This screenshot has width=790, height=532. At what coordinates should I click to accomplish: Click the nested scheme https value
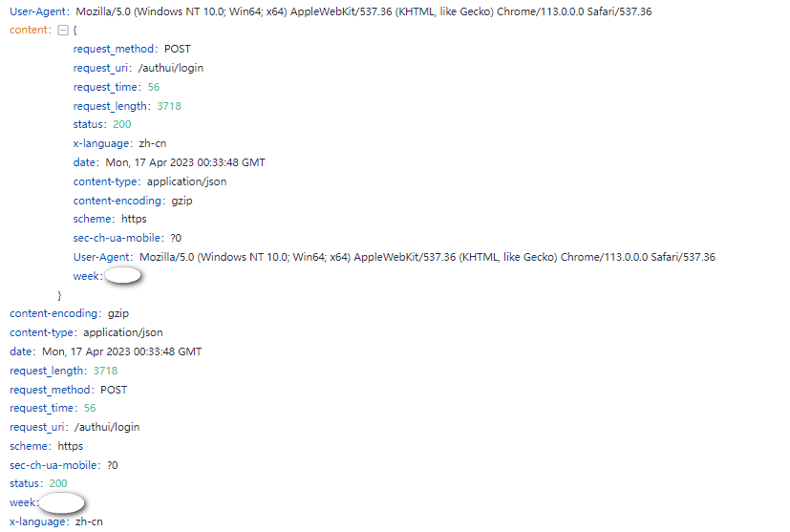click(134, 219)
